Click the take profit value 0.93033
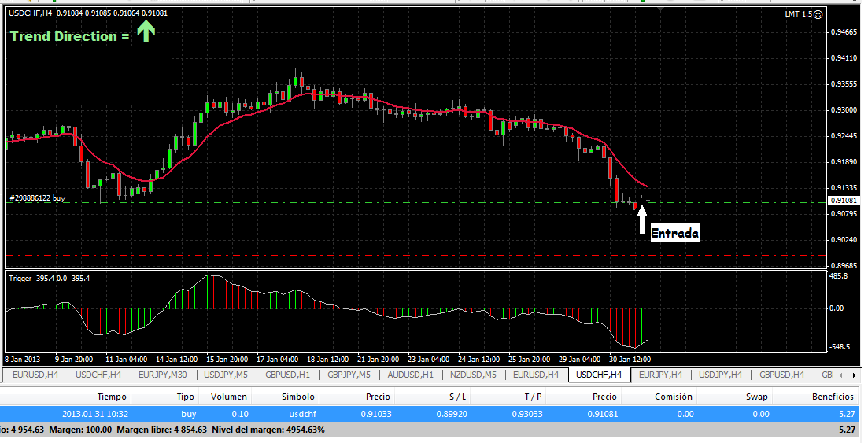868x443 pixels. [x=527, y=414]
